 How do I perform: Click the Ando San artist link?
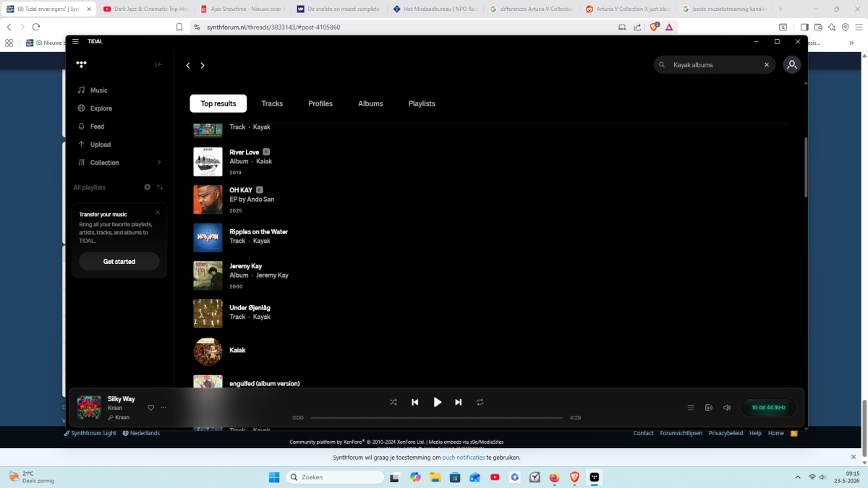point(260,200)
